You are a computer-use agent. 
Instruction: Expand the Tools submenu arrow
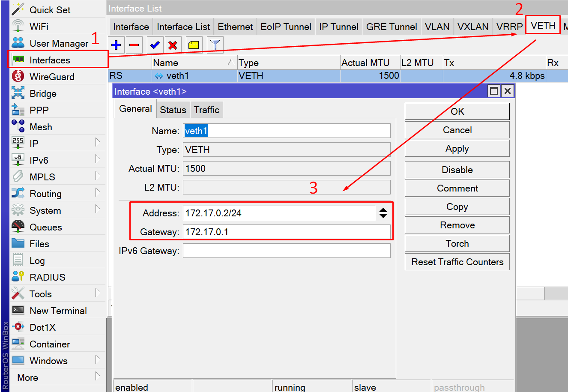(98, 293)
